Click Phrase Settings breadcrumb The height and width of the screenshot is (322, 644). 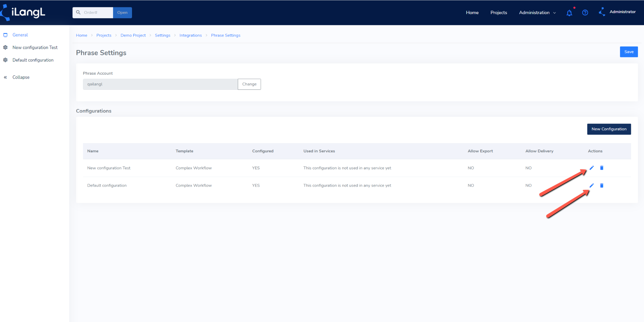[x=226, y=35]
